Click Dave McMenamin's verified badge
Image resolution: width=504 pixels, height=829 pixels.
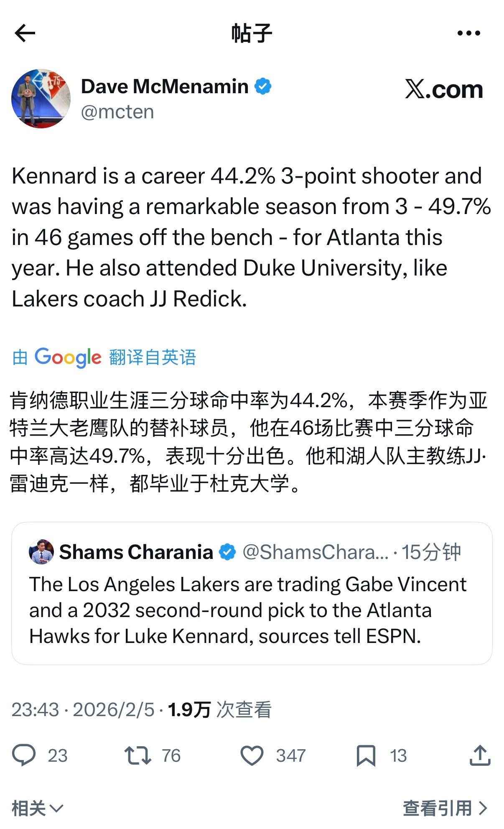(263, 86)
